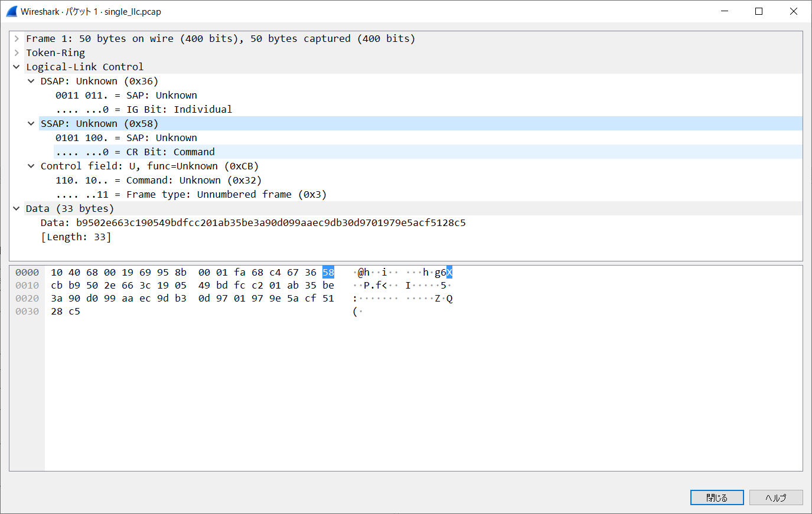Collapse the SSAP: Unknown (0x58) node
This screenshot has height=514, width=812.
tap(31, 124)
